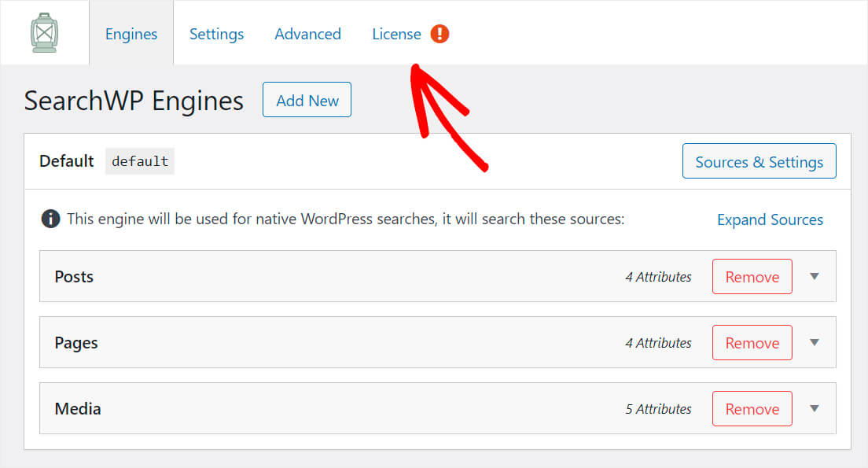Click the License warning exclamation icon

440,34
